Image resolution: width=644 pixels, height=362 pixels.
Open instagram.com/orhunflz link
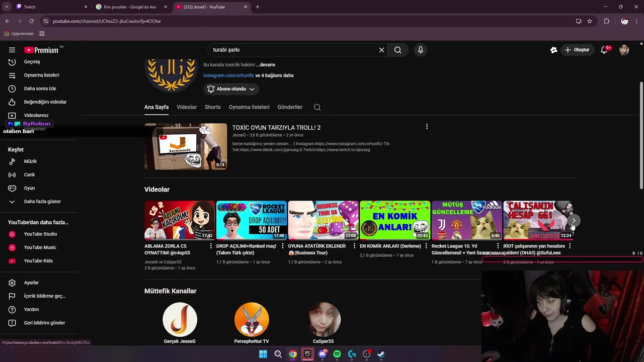(x=228, y=75)
